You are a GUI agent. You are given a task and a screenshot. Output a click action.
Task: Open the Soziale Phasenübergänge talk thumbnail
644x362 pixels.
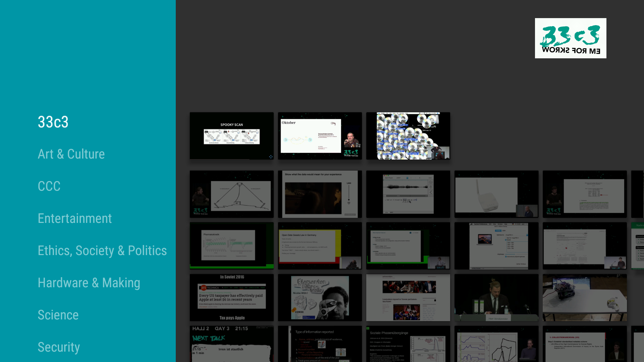click(x=408, y=344)
